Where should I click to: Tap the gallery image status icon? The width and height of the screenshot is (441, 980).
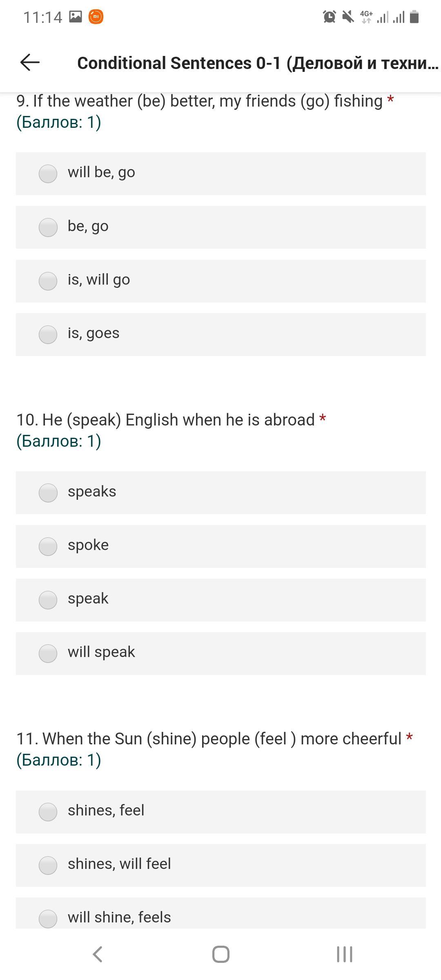tap(76, 17)
